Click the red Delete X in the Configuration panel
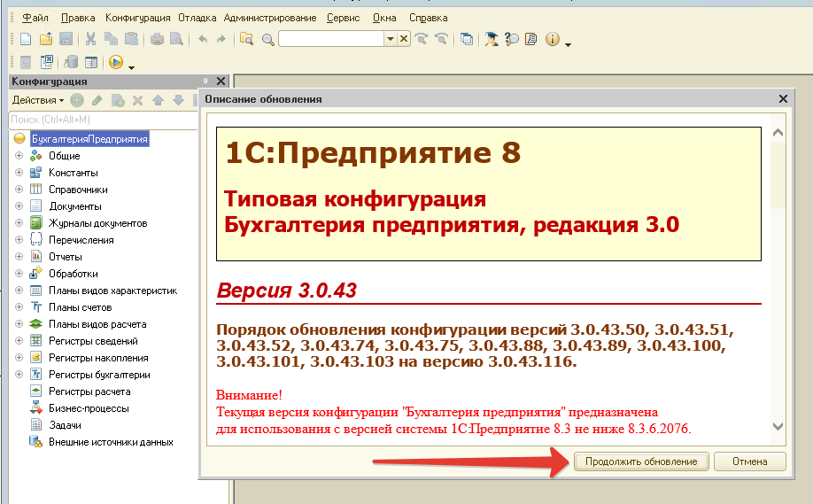 (137, 100)
